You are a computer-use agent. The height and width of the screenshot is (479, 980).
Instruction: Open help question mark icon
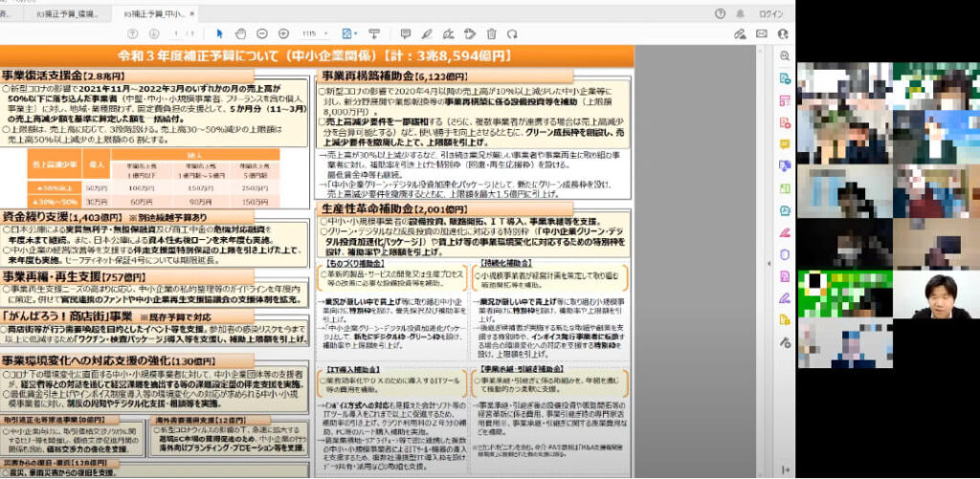coord(720,13)
